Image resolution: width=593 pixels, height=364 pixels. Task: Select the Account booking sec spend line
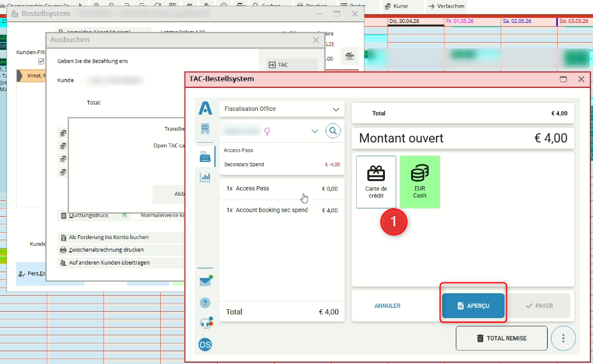pos(281,210)
